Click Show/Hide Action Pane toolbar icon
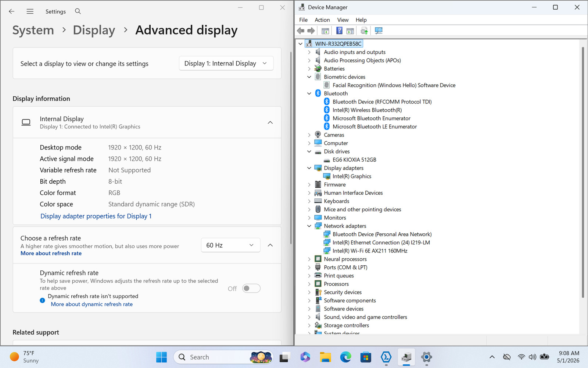 click(350, 31)
